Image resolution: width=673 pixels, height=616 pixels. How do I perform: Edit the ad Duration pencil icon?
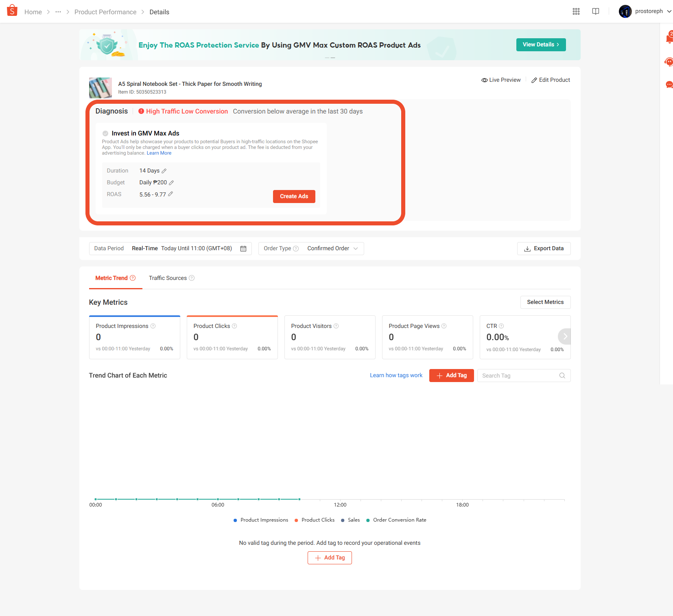point(164,171)
